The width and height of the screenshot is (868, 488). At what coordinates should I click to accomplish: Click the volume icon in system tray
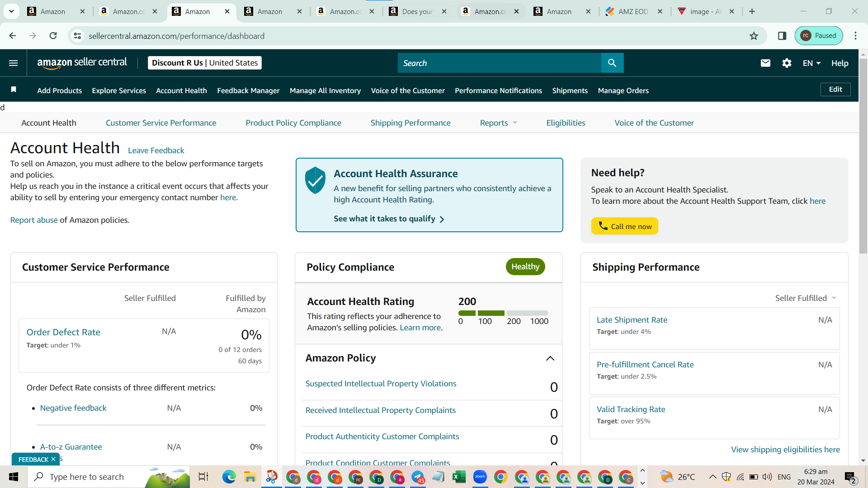tap(767, 477)
